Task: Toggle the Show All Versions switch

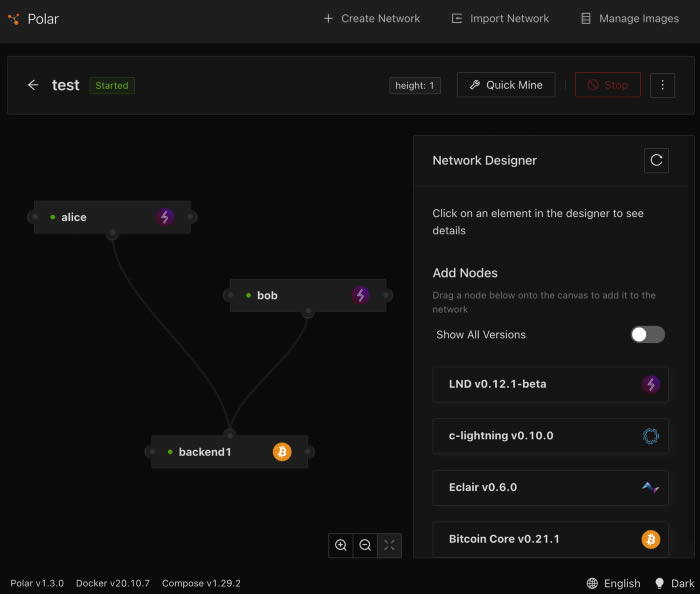Action: (647, 334)
